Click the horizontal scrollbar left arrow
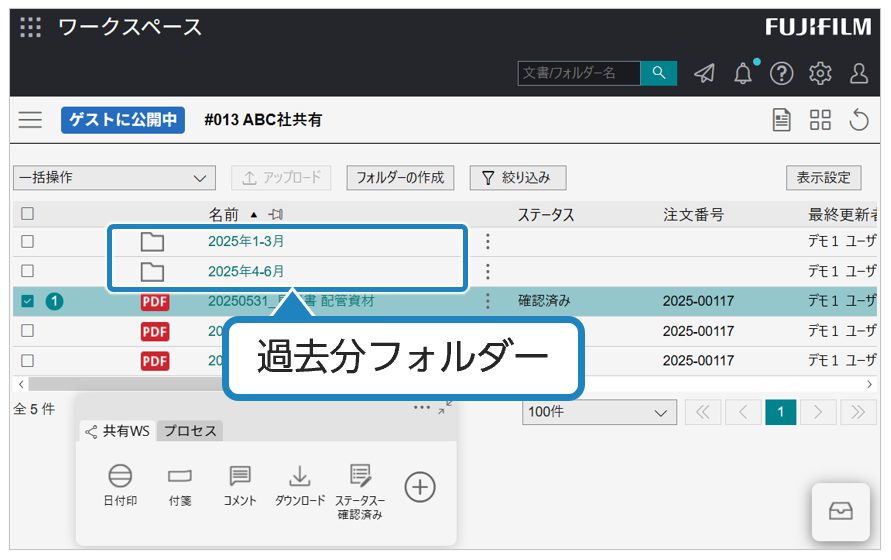The image size is (891, 560). 21,384
